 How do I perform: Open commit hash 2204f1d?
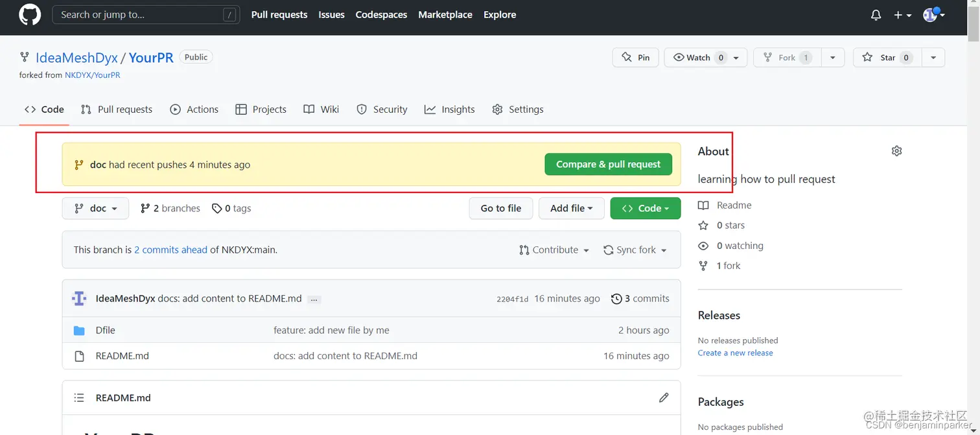click(513, 299)
